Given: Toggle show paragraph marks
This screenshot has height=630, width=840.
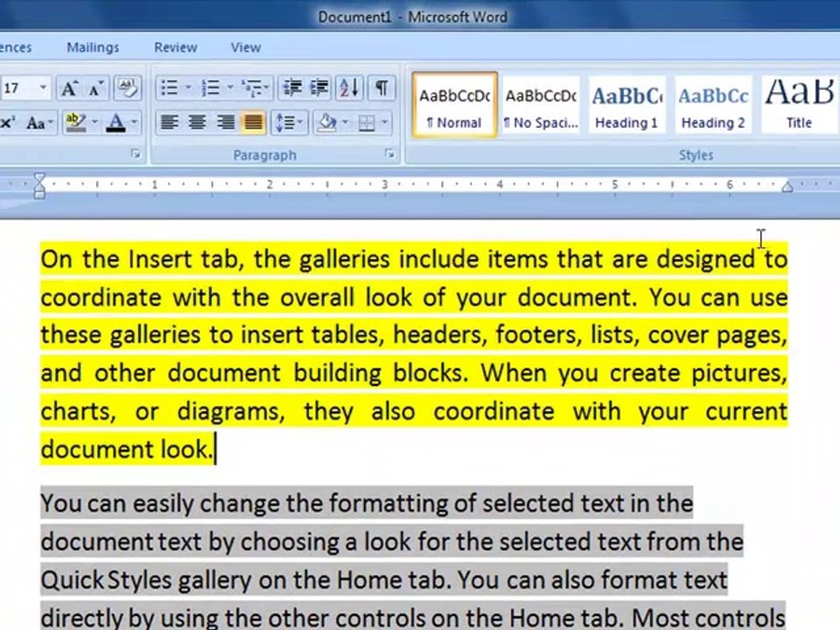Looking at the screenshot, I should coord(381,87).
